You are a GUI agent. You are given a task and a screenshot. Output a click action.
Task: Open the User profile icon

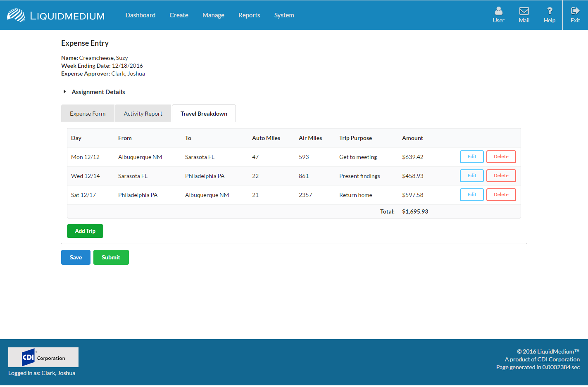pos(498,11)
